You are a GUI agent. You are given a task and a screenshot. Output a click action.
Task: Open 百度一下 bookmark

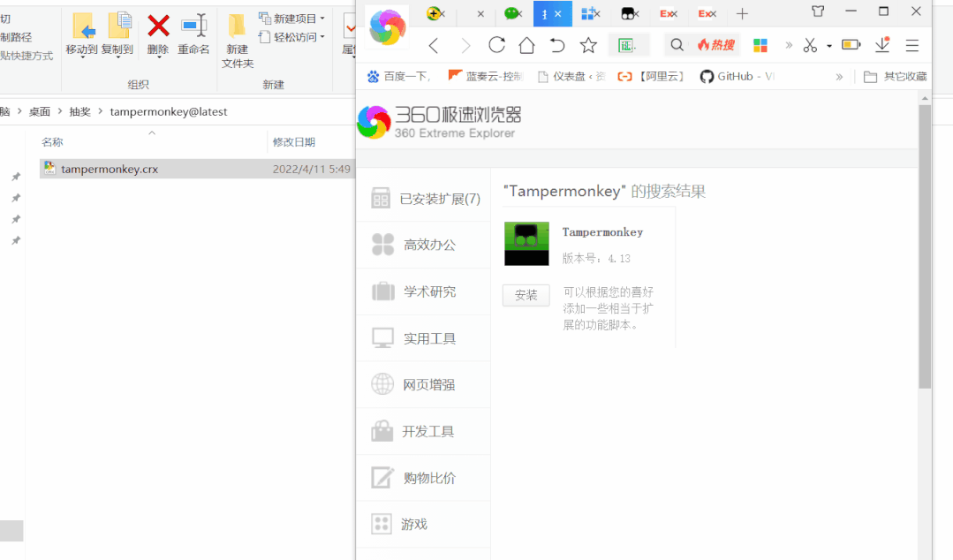[x=398, y=77]
